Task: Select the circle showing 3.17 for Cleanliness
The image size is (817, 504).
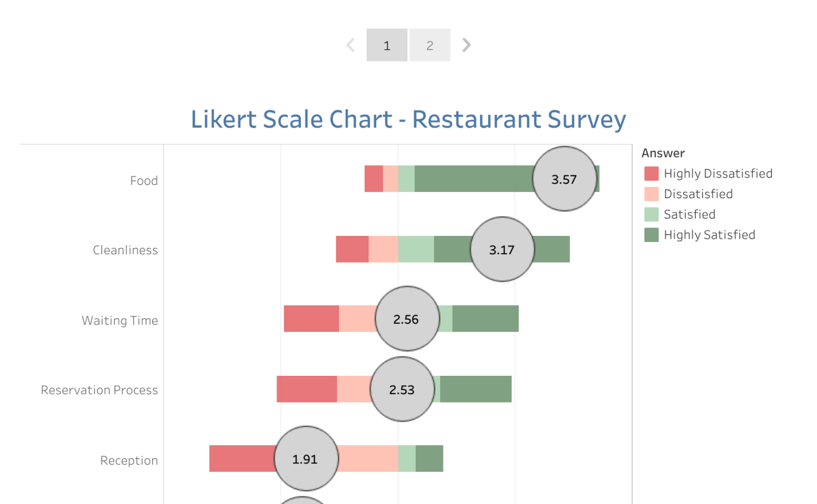Action: point(502,250)
